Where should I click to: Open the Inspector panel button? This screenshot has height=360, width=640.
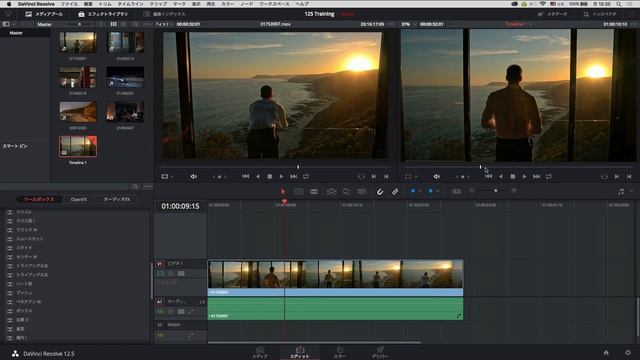(x=600, y=14)
